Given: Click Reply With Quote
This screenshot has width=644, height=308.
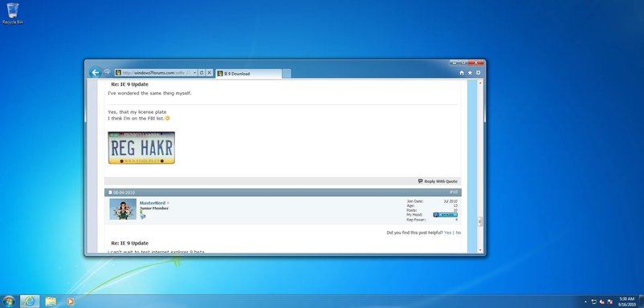Looking at the screenshot, I should coord(438,181).
